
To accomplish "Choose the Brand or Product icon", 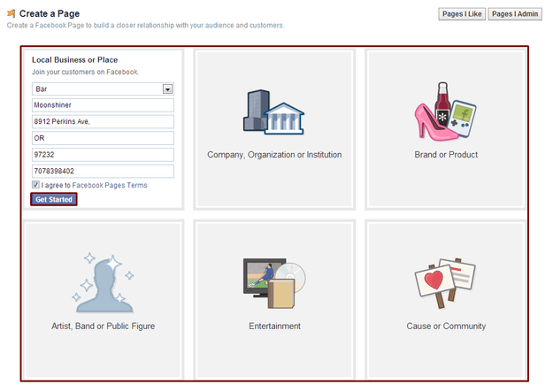I will coord(445,111).
